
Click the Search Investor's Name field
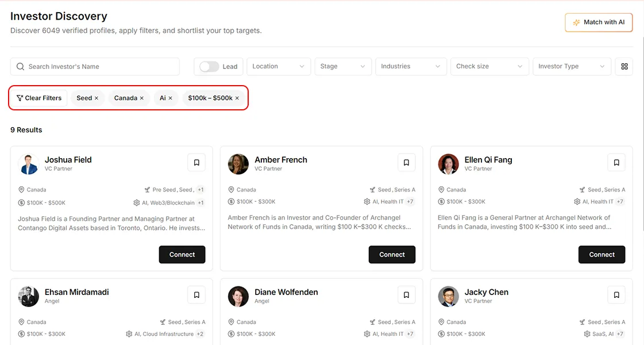(x=95, y=67)
